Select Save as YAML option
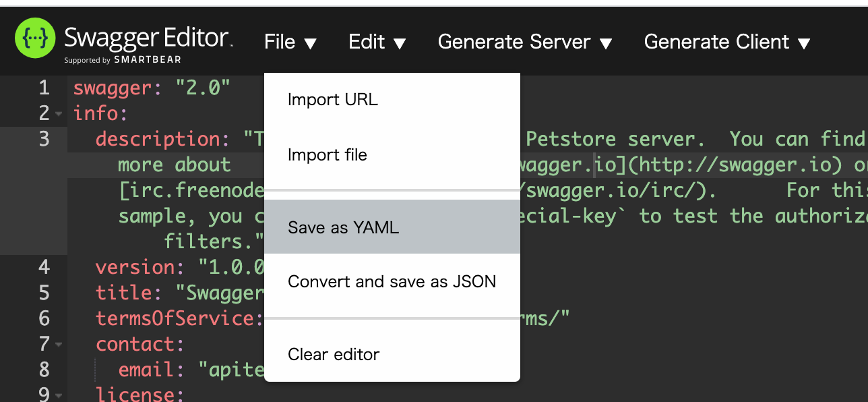The height and width of the screenshot is (402, 868). 392,227
